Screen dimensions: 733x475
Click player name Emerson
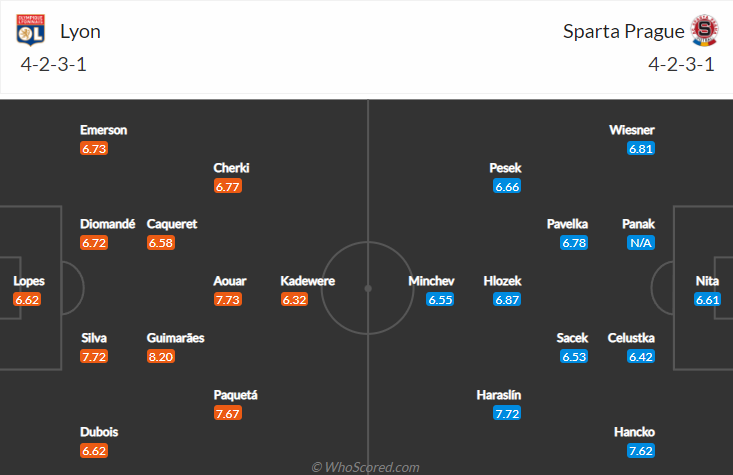pyautogui.click(x=103, y=130)
